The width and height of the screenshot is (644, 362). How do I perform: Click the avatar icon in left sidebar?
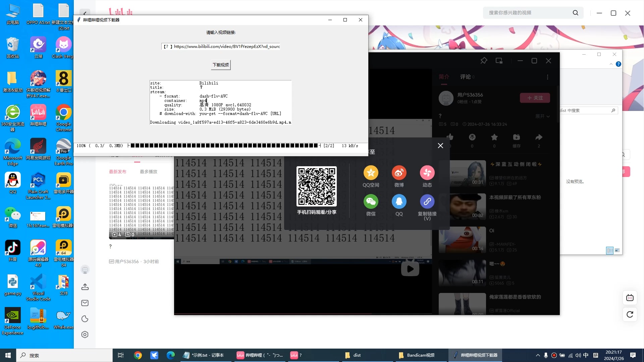pos(85,269)
